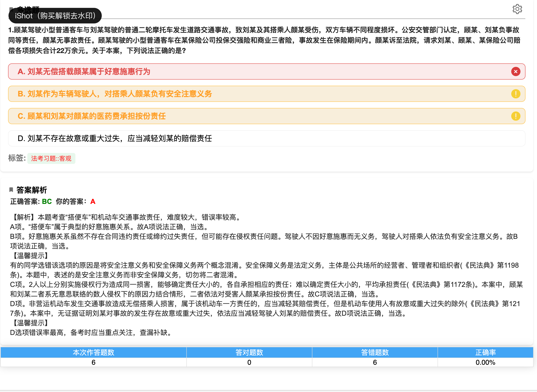Select option A 刘某无偿搭载颜某属于好意施惠行为

tap(84, 71)
